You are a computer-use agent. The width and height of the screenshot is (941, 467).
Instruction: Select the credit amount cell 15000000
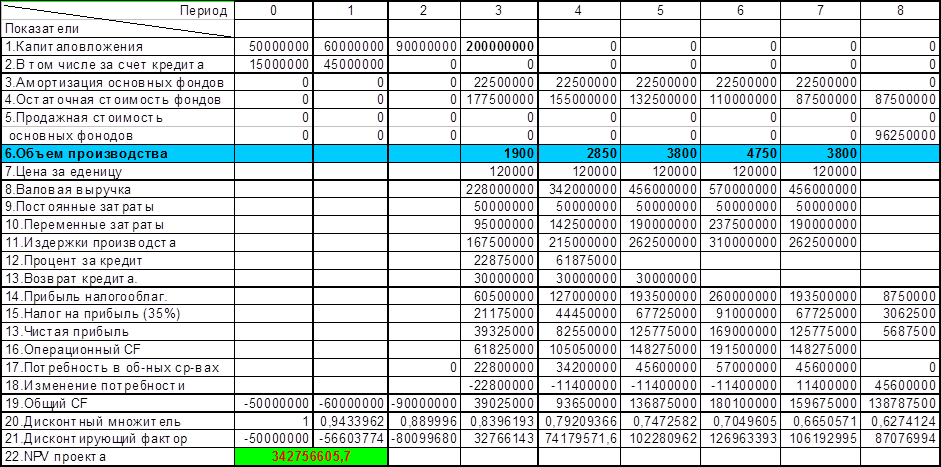[x=273, y=64]
